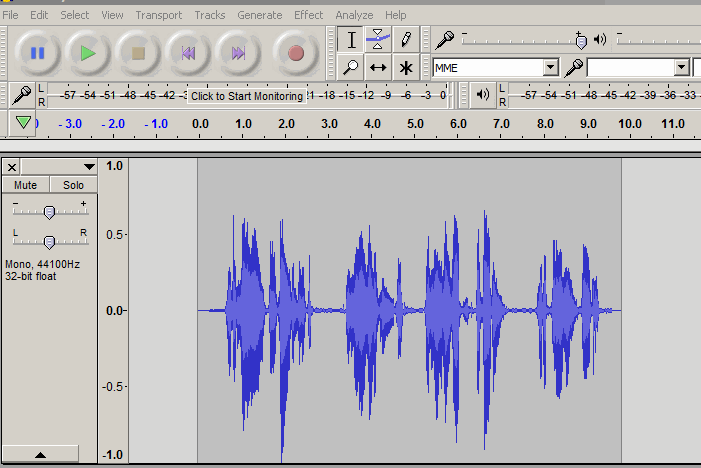Skip to End of the track
This screenshot has width=701, height=468.
[x=238, y=54]
